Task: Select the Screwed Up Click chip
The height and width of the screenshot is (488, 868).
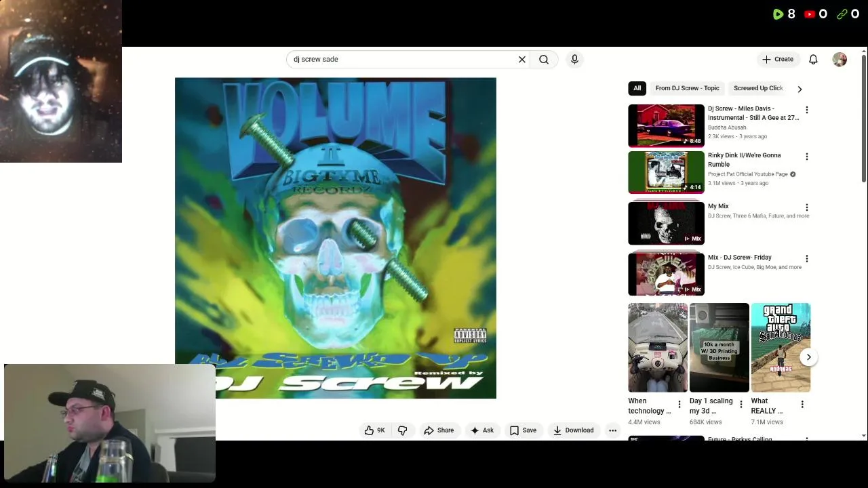Action: [758, 88]
